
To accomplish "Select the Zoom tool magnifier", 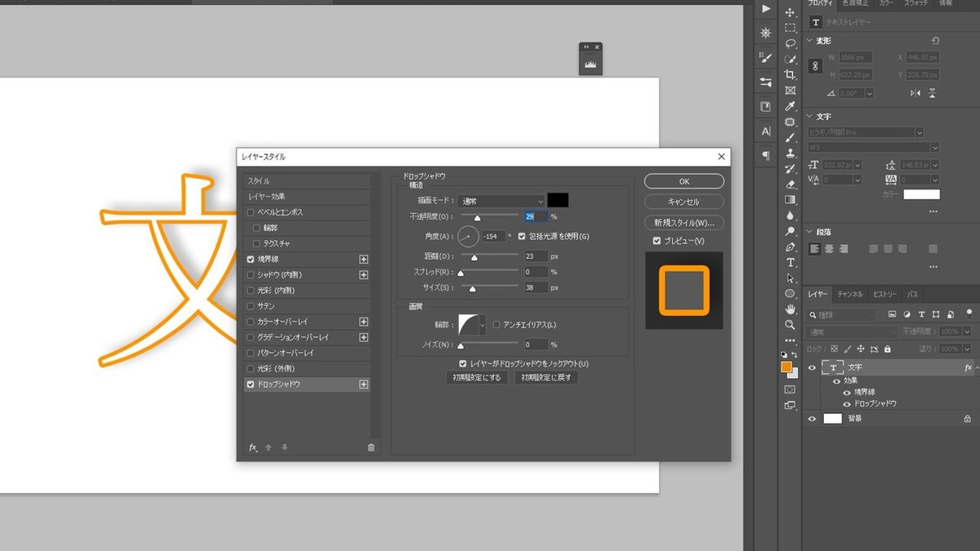I will coord(790,325).
